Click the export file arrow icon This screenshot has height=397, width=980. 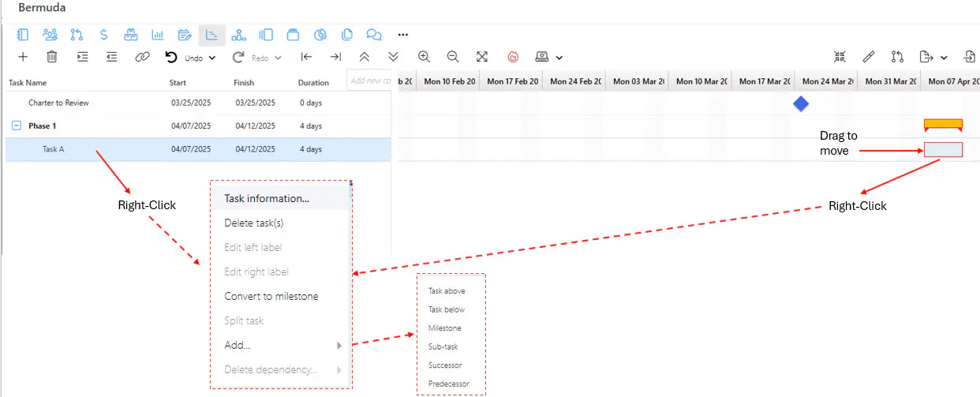(x=926, y=57)
